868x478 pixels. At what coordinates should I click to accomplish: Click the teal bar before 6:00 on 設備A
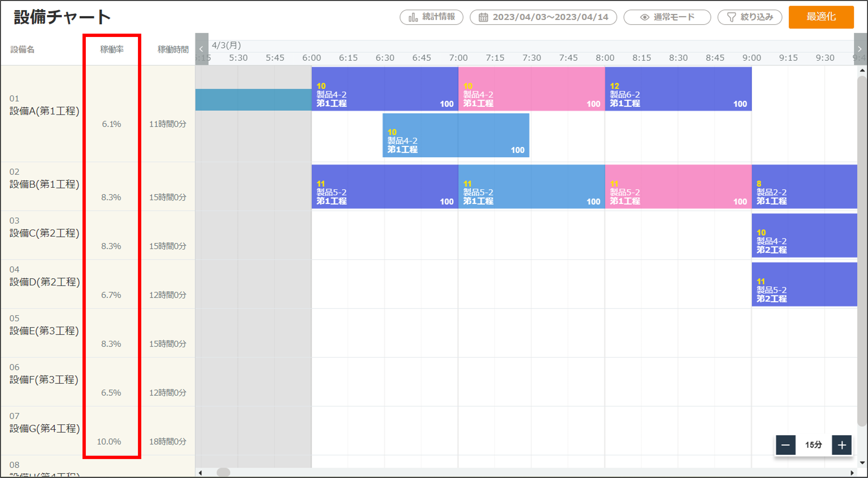[x=253, y=100]
